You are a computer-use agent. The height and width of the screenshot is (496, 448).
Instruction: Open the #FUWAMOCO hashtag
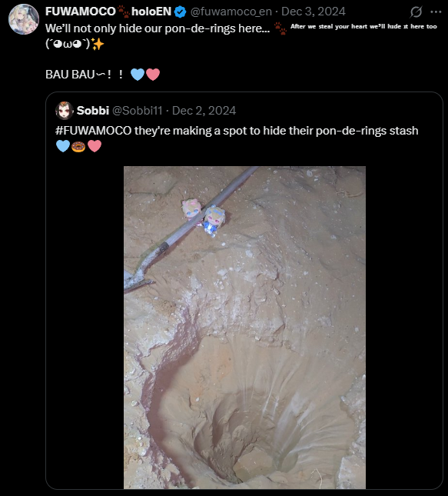tap(94, 130)
